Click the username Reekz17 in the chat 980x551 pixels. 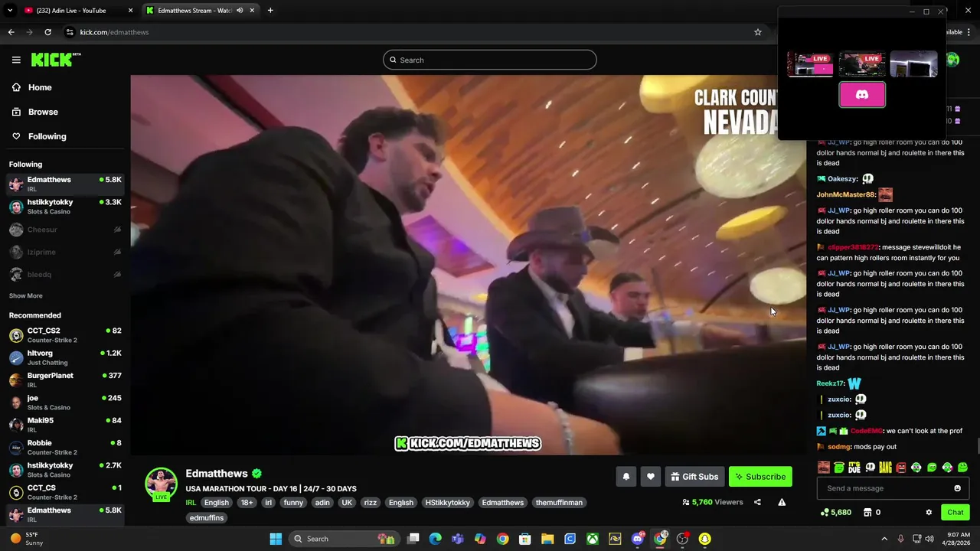tap(830, 383)
